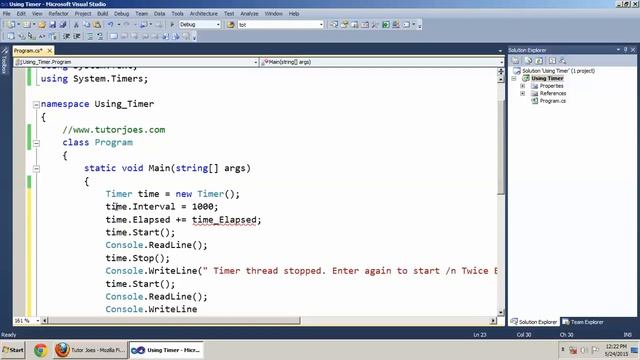Expand the References node in Solution Explorer
The height and width of the screenshot is (360, 640).
[522, 93]
